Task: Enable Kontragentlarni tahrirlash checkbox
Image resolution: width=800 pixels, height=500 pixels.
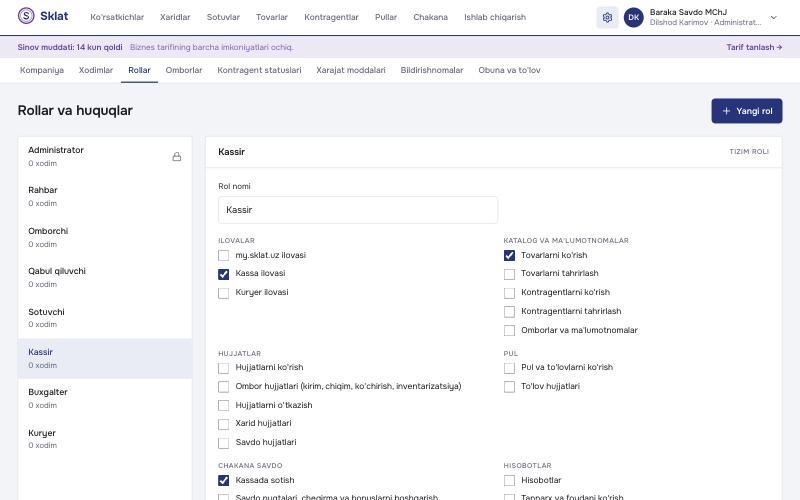Action: [x=509, y=312]
